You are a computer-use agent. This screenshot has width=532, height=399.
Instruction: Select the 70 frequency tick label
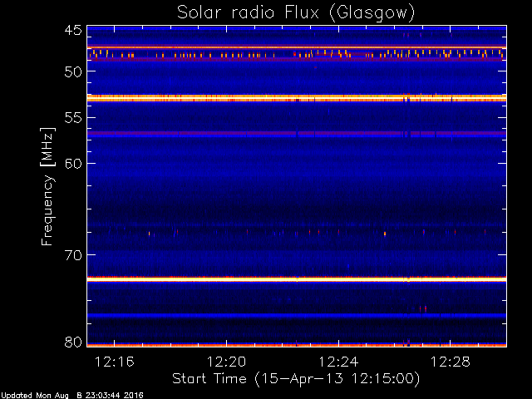coord(73,255)
